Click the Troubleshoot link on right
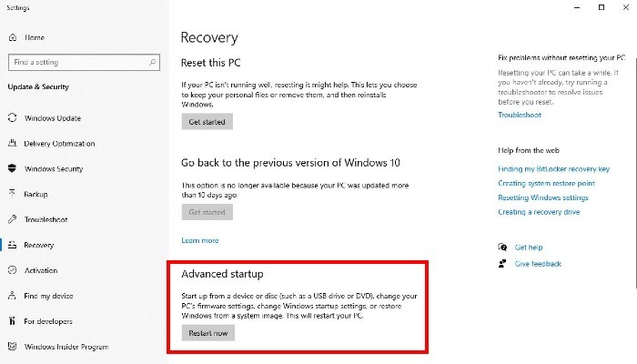637x364 pixels. pos(520,115)
